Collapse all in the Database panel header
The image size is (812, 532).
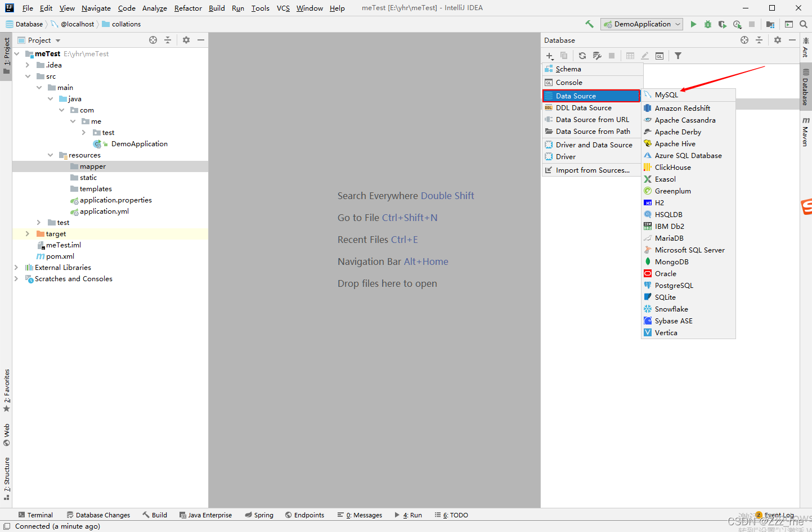point(759,40)
